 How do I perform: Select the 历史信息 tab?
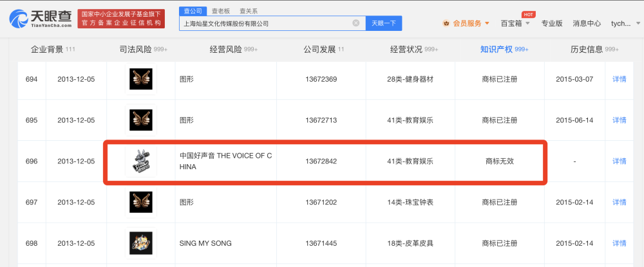(x=594, y=50)
